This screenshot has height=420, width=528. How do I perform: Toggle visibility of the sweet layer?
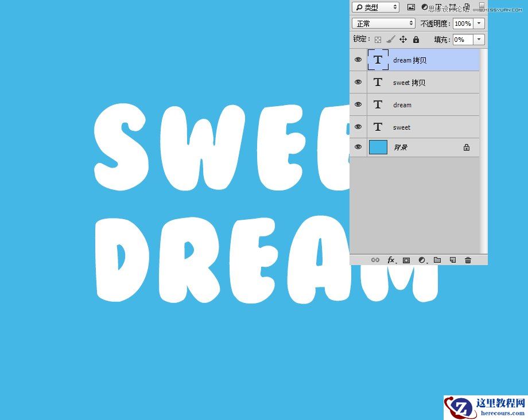[358, 127]
